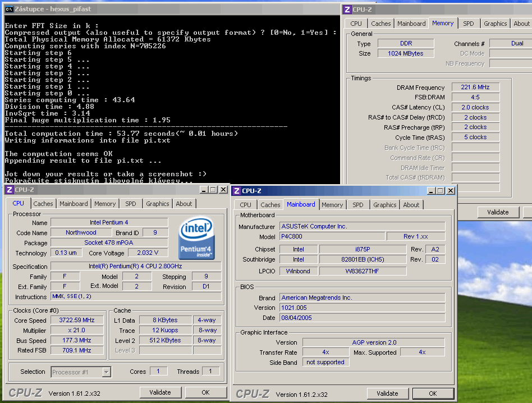Click the DRAM Frequency value 221.6 MHz

tap(475, 87)
